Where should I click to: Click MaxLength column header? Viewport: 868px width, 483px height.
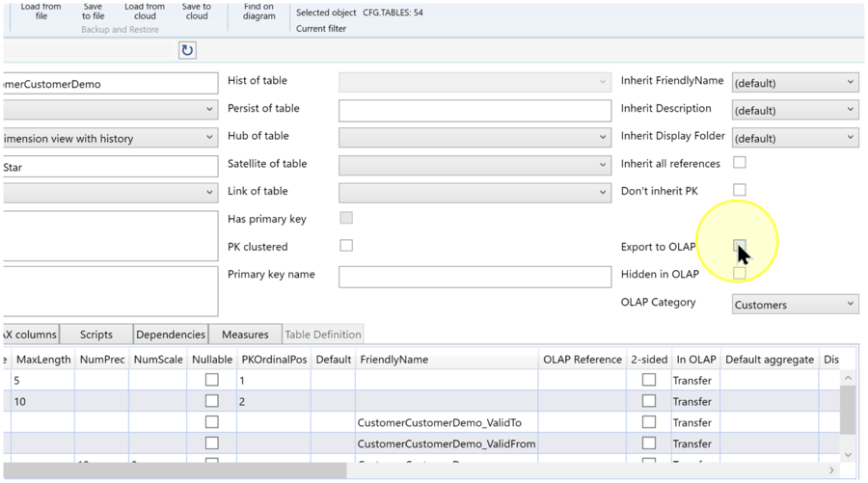43,359
